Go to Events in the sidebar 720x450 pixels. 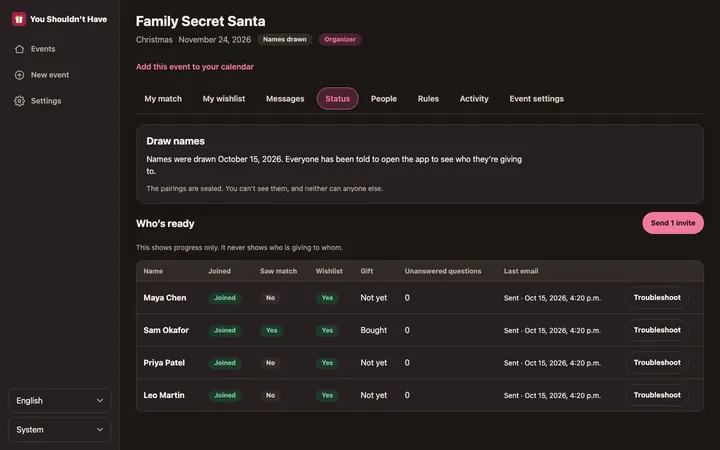[43, 49]
